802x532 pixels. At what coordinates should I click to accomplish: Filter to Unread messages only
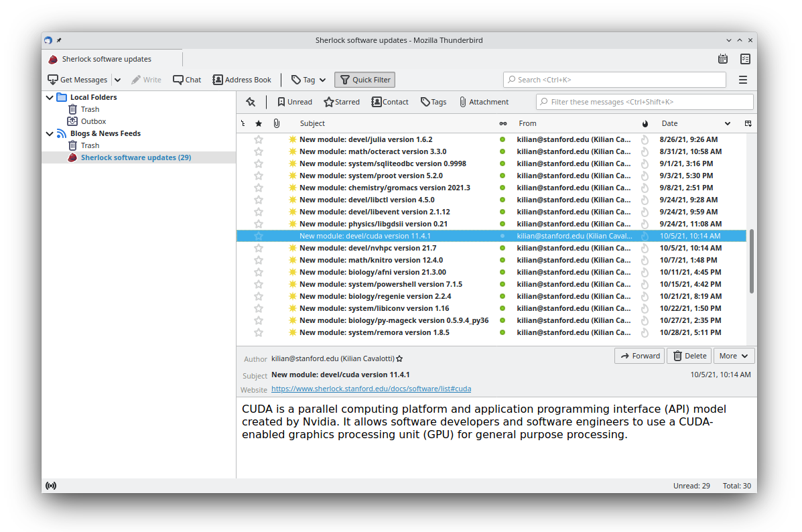coord(295,102)
